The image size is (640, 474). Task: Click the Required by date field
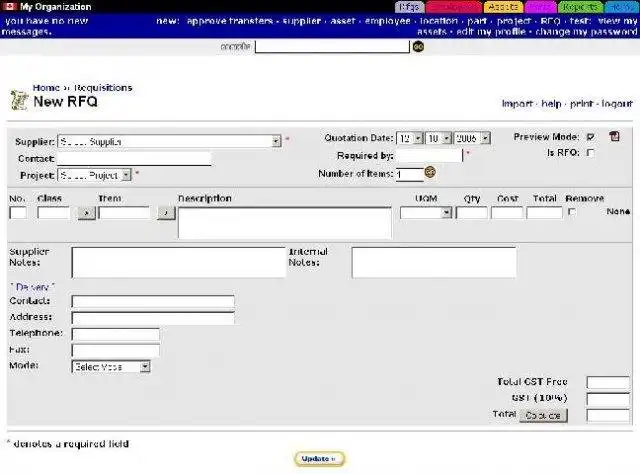tap(429, 156)
